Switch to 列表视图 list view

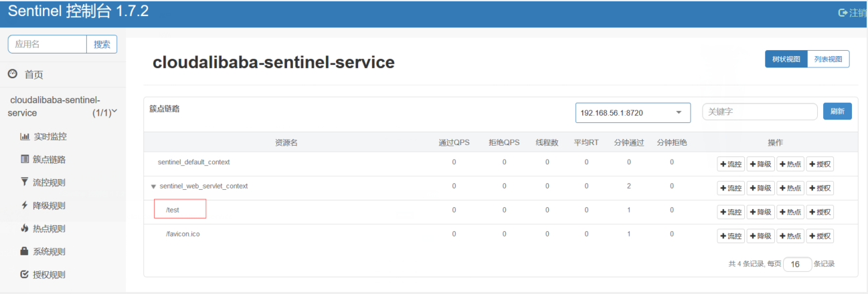(x=829, y=59)
